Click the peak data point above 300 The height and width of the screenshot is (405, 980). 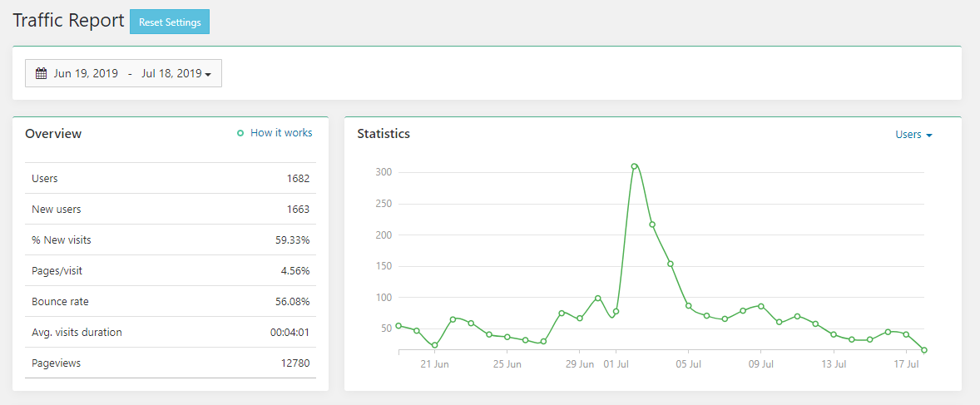tap(634, 166)
